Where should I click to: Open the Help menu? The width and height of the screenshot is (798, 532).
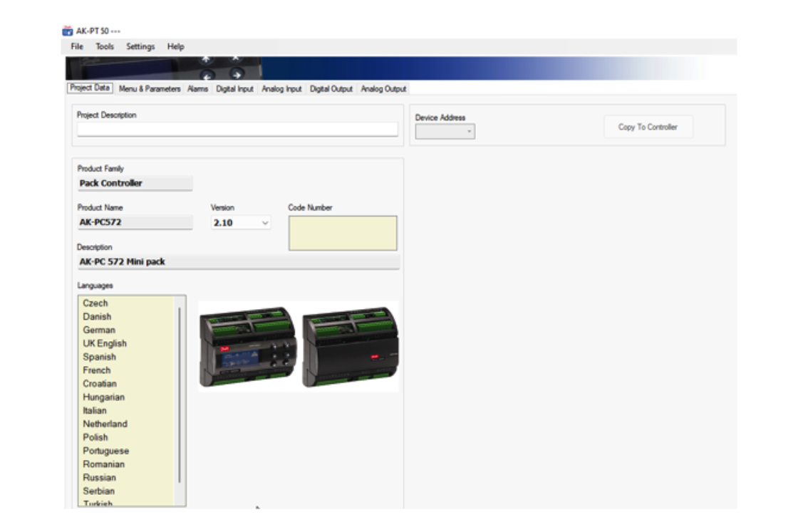pos(175,47)
